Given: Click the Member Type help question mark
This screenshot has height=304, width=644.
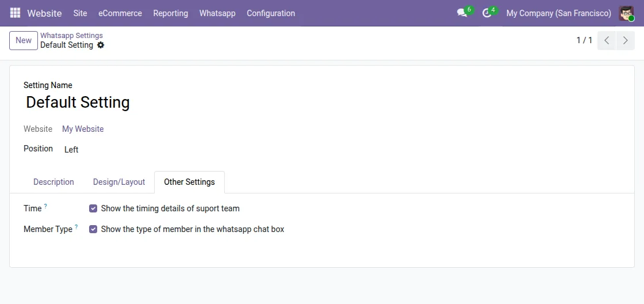Looking at the screenshot, I should pos(76,227).
